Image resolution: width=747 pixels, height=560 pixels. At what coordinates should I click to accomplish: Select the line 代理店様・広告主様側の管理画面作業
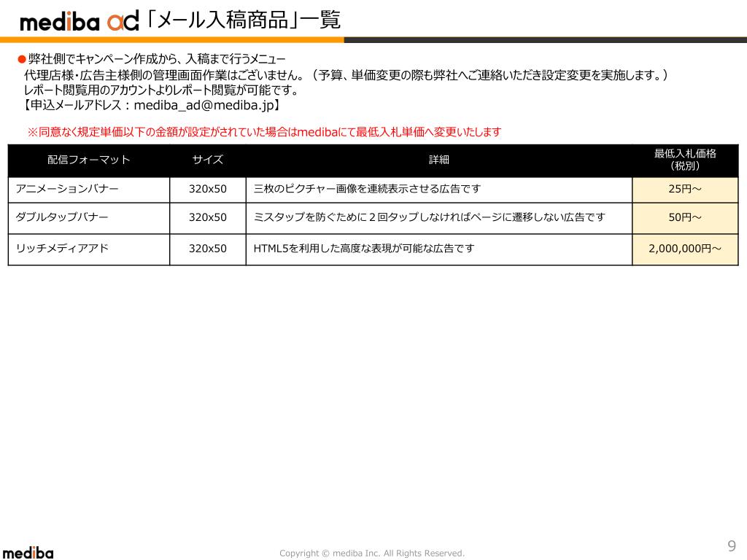[346, 75]
